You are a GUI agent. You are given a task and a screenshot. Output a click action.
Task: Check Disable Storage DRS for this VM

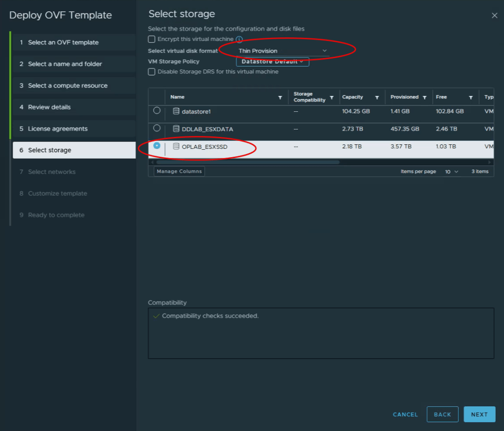point(152,72)
